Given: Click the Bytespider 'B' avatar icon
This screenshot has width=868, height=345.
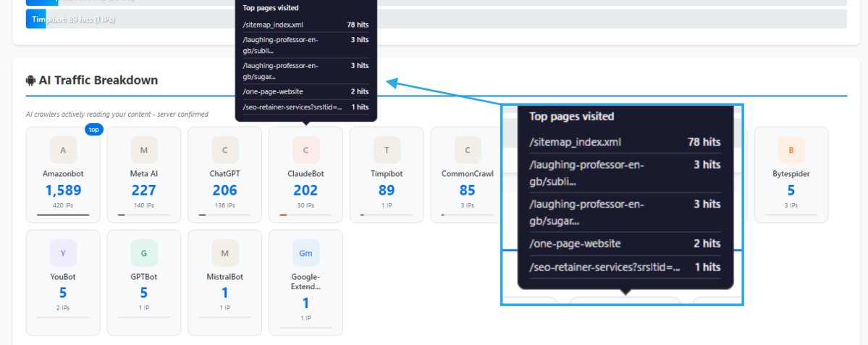Looking at the screenshot, I should [x=791, y=150].
